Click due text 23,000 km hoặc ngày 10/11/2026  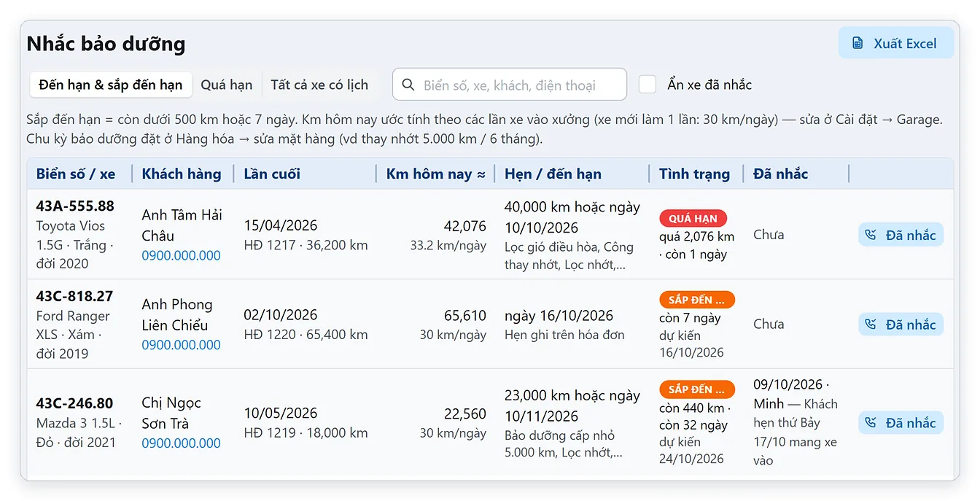(x=572, y=405)
